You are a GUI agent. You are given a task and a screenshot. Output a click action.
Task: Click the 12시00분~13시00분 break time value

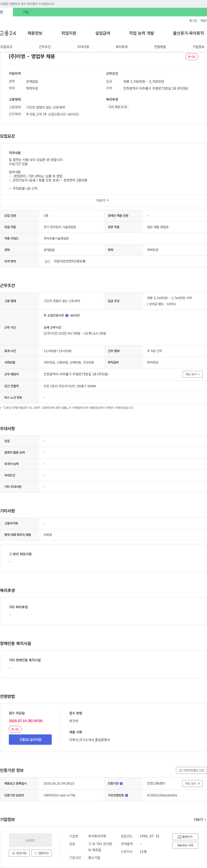57,351
